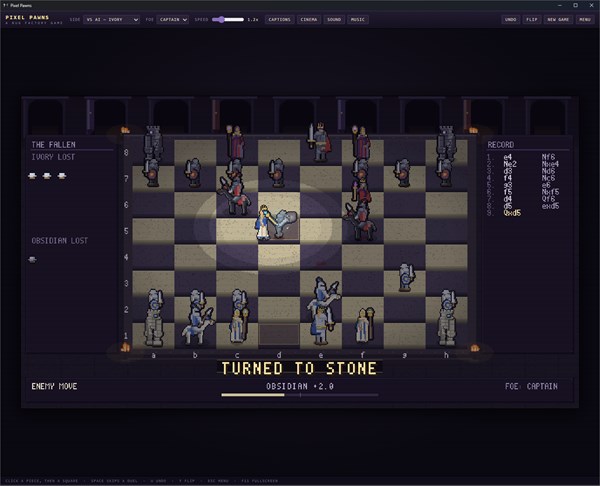The height and width of the screenshot is (486, 600).
Task: Click move 'e4' in the record
Action: click(x=508, y=157)
